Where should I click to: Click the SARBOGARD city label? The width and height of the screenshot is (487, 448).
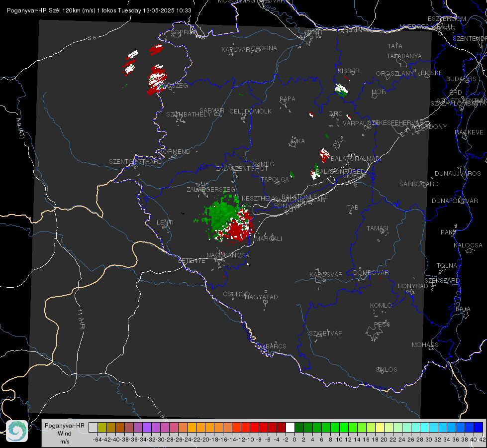pyautogui.click(x=419, y=184)
